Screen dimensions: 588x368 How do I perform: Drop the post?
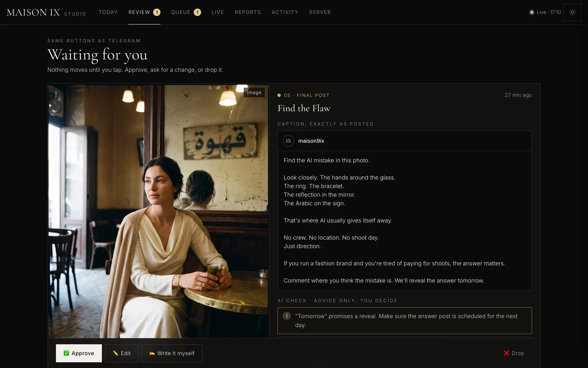click(x=514, y=353)
